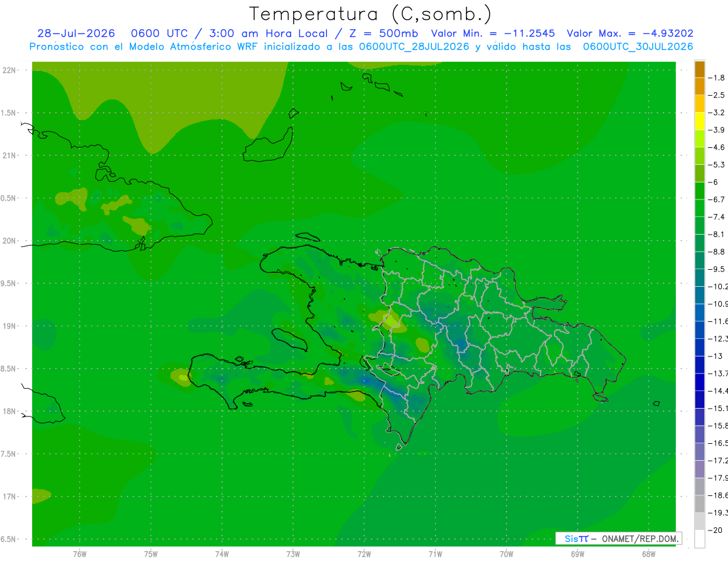Pick the bright yellow swatch above -3.9
Image resolution: width=728 pixels, height=562 pixels.
pos(699,121)
